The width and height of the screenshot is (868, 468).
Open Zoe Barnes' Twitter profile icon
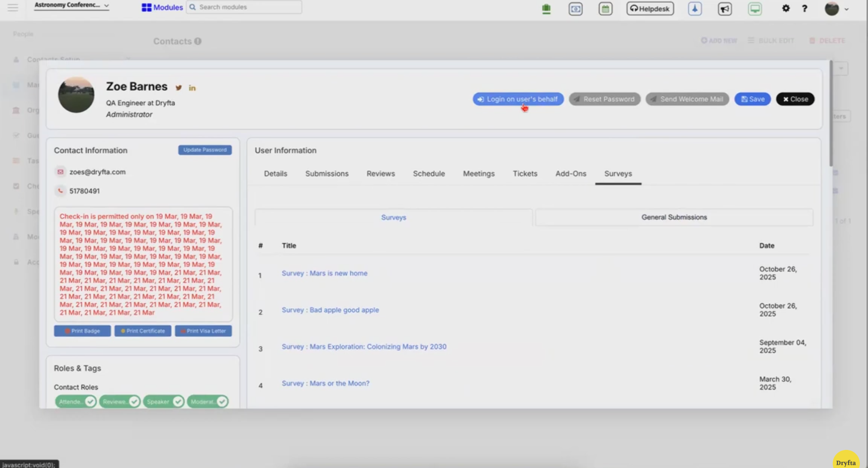[x=179, y=88]
